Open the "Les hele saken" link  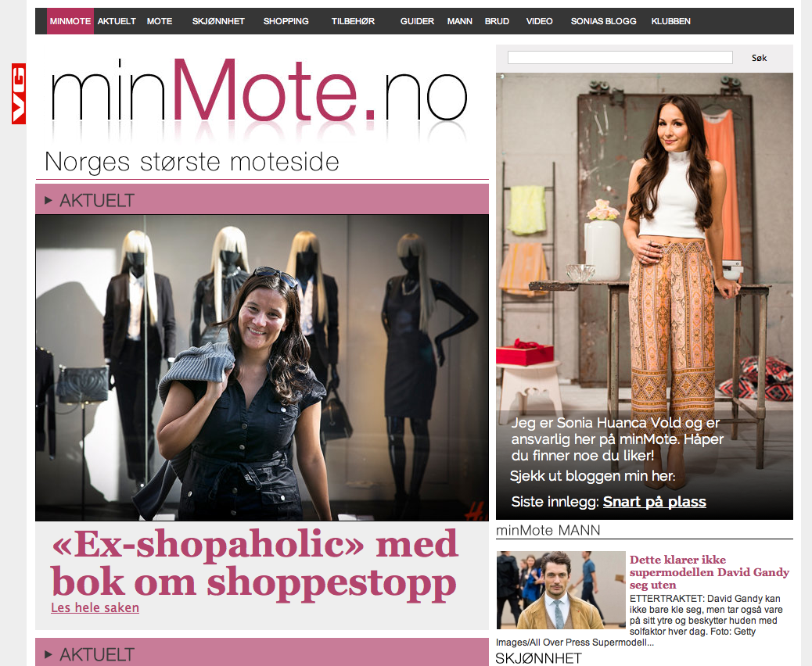pyautogui.click(x=95, y=607)
